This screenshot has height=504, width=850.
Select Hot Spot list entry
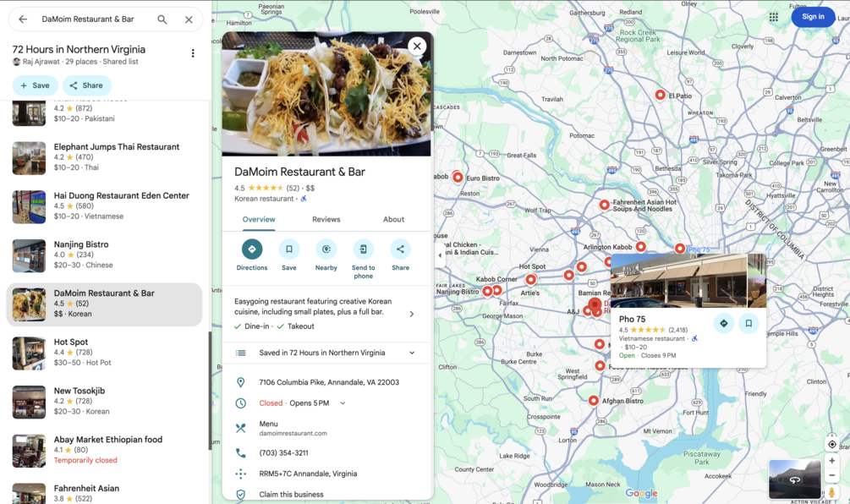[x=104, y=353]
